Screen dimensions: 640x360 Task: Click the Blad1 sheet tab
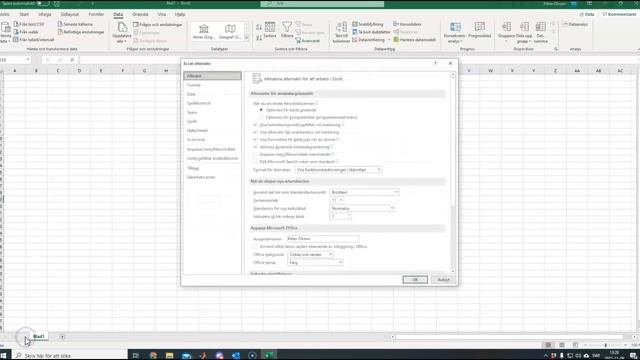[x=39, y=337]
